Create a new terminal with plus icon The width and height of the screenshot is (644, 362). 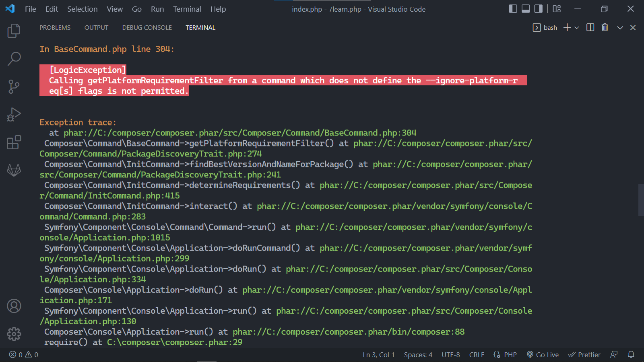click(x=567, y=27)
